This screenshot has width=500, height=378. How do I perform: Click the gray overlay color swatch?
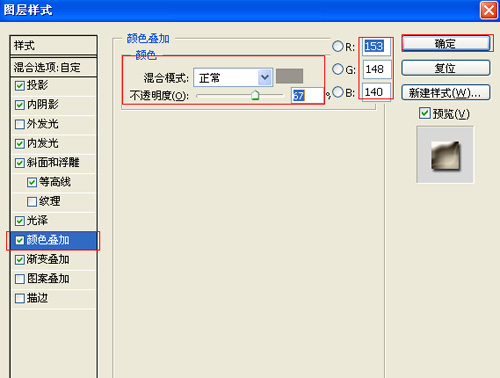289,76
